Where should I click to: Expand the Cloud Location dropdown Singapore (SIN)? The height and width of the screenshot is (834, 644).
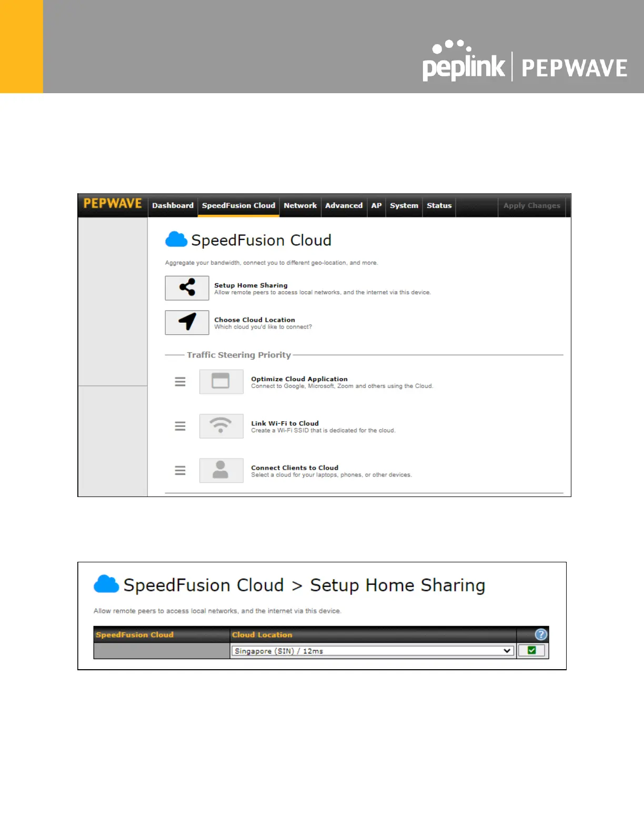pyautogui.click(x=373, y=651)
